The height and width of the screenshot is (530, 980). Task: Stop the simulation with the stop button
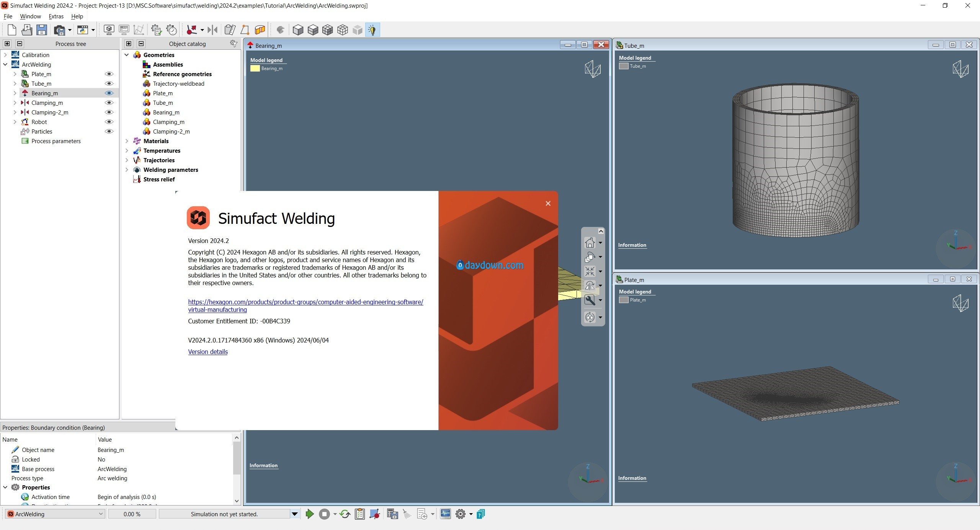(x=324, y=514)
